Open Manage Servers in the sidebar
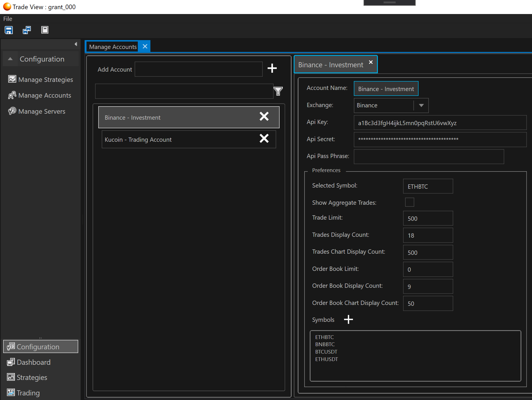This screenshot has height=400, width=532. 37,111
